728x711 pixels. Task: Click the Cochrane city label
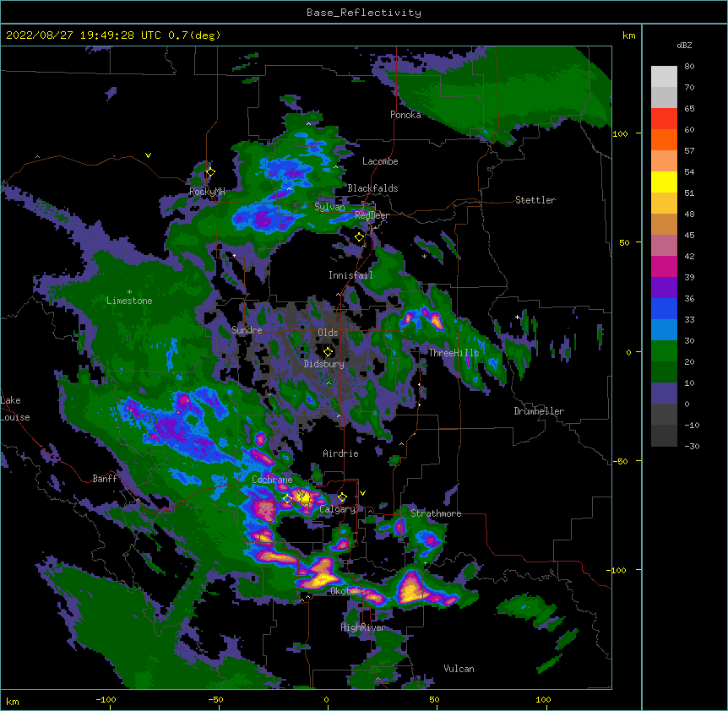(x=272, y=480)
